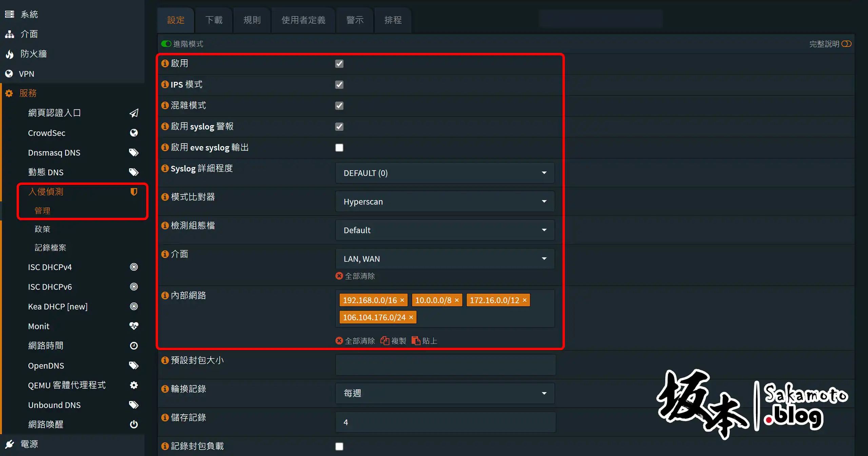Open the 輪換記錄 每週 dropdown
This screenshot has width=868, height=456.
(x=445, y=393)
